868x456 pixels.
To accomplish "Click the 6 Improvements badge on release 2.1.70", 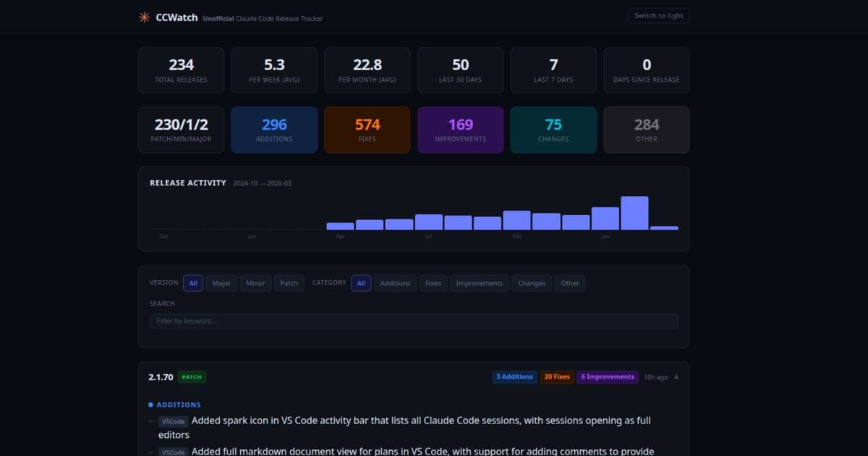I will tap(608, 376).
